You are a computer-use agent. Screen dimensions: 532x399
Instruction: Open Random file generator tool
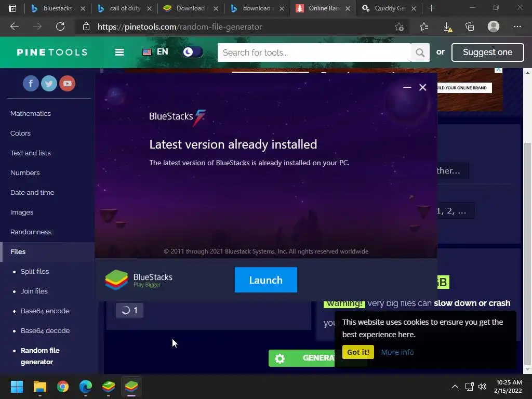[x=40, y=356]
